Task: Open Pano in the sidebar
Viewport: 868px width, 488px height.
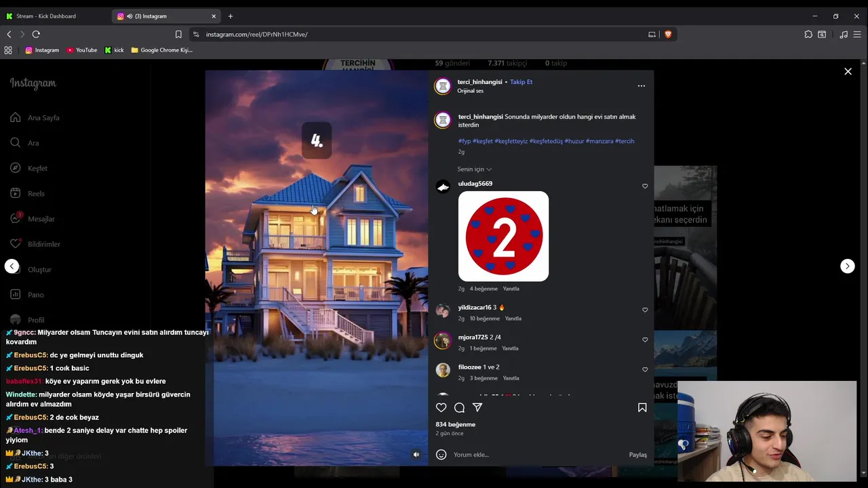Action: point(26,295)
